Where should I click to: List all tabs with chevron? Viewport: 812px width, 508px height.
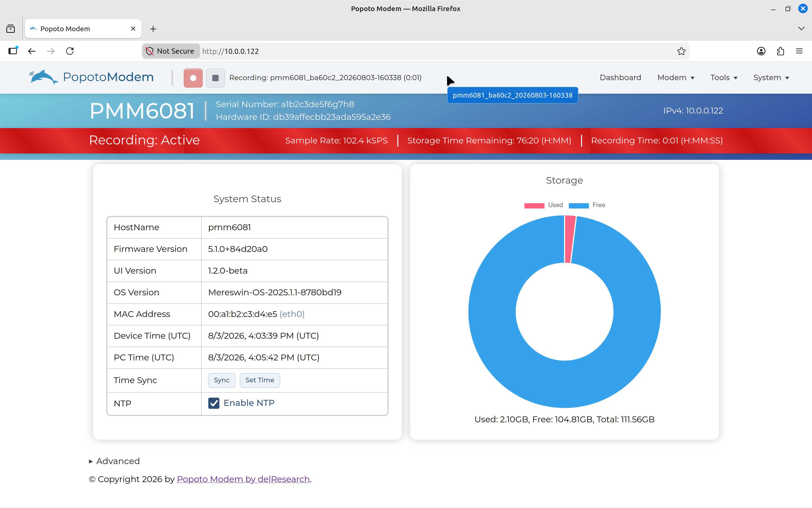point(801,29)
